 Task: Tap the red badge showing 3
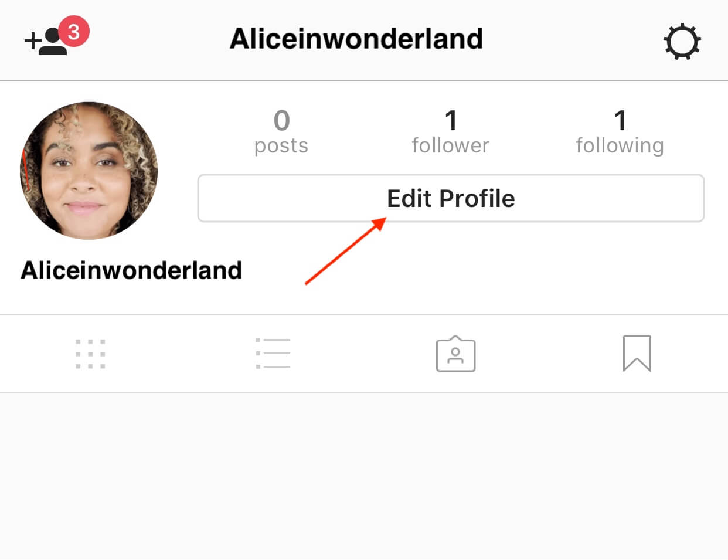[x=74, y=31]
